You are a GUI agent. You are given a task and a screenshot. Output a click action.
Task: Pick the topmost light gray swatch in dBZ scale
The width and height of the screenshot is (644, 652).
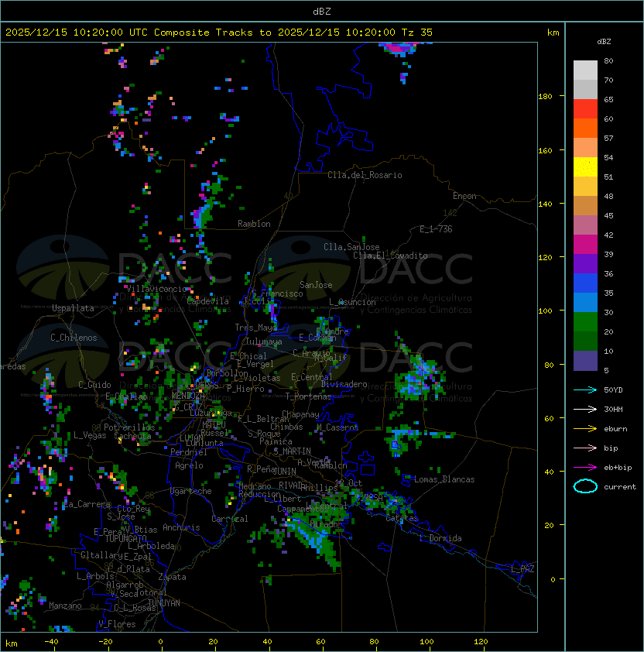tap(585, 70)
